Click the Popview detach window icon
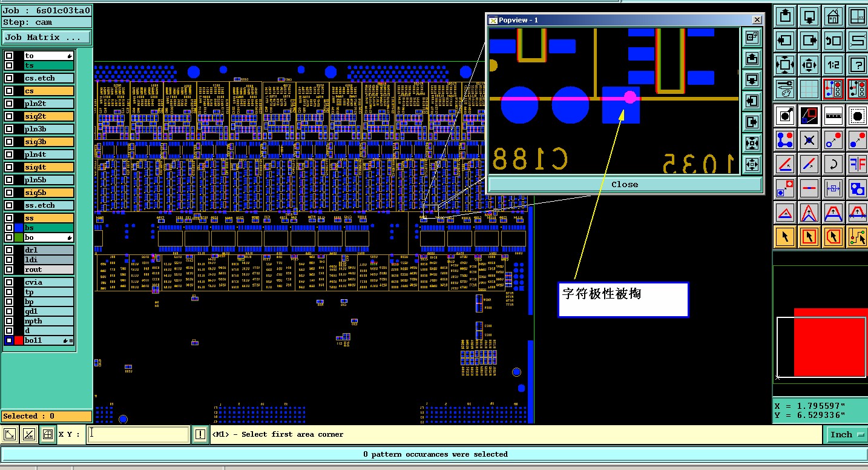 (752, 38)
